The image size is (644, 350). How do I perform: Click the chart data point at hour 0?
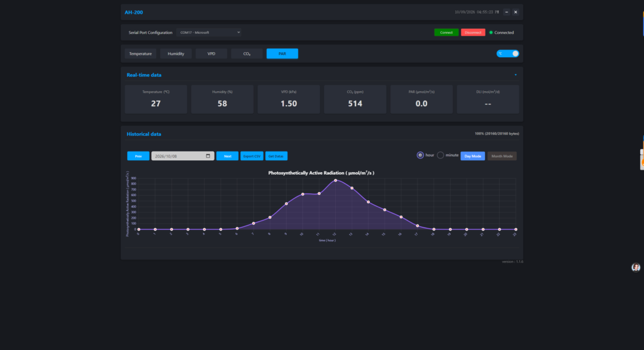(x=139, y=229)
